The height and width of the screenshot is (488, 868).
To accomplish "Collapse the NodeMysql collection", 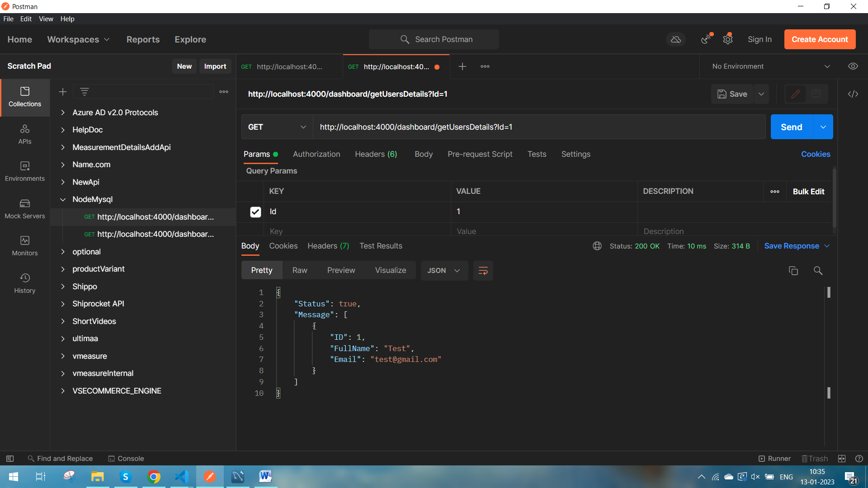I will pyautogui.click(x=63, y=200).
